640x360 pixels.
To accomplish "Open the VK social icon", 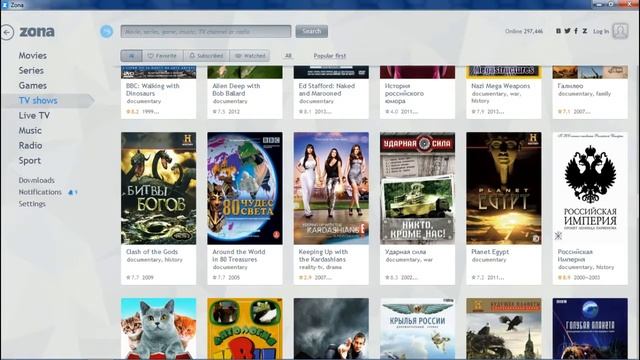I will pyautogui.click(x=558, y=31).
